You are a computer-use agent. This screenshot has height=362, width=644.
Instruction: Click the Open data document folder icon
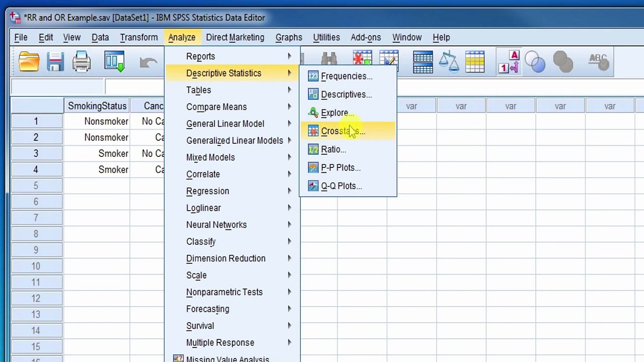click(x=29, y=62)
